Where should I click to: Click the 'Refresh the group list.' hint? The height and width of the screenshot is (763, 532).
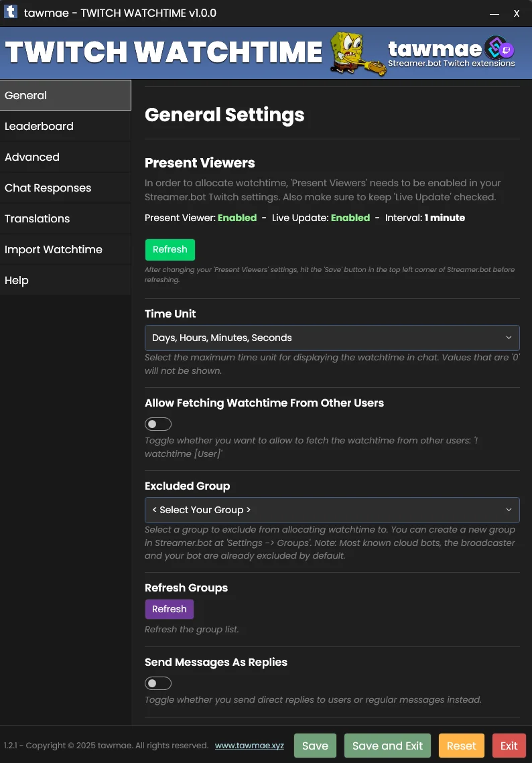click(x=192, y=629)
